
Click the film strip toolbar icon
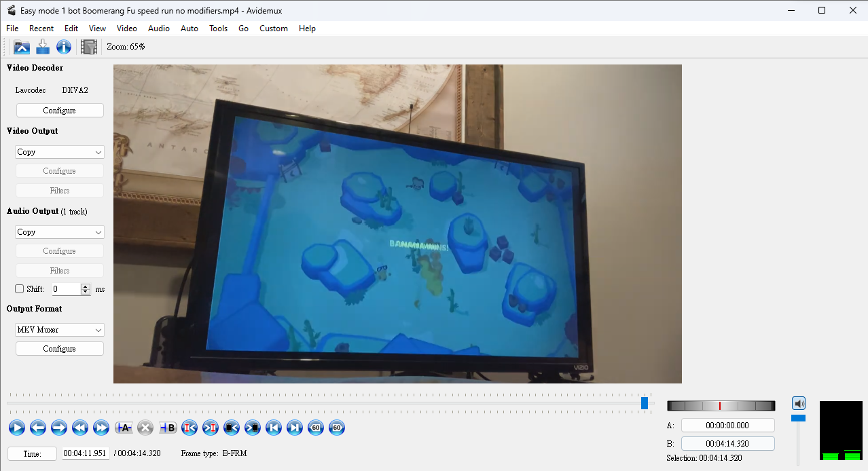(89, 47)
